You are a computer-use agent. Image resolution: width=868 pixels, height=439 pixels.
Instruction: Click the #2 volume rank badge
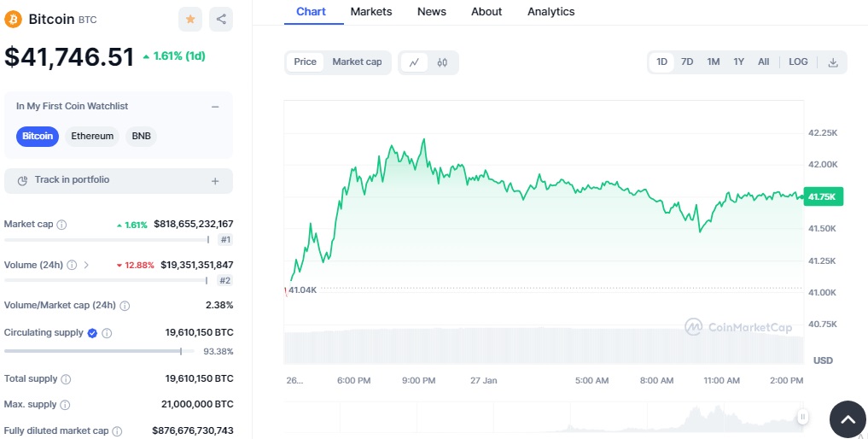point(224,280)
